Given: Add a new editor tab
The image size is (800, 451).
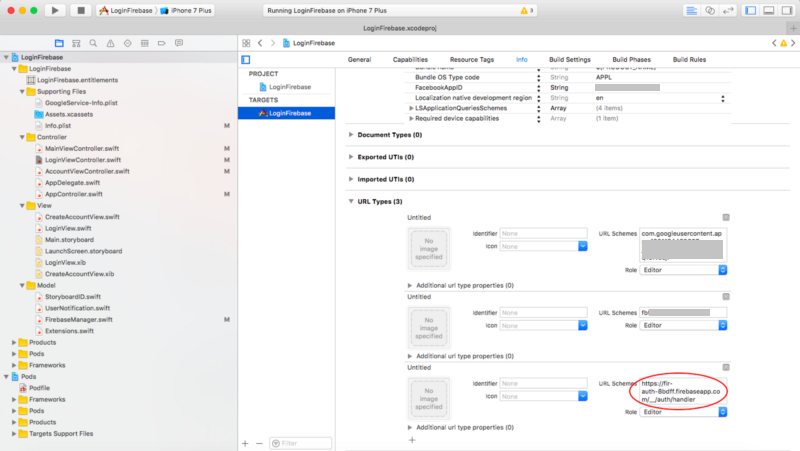Looking at the screenshot, I should coord(793,28).
